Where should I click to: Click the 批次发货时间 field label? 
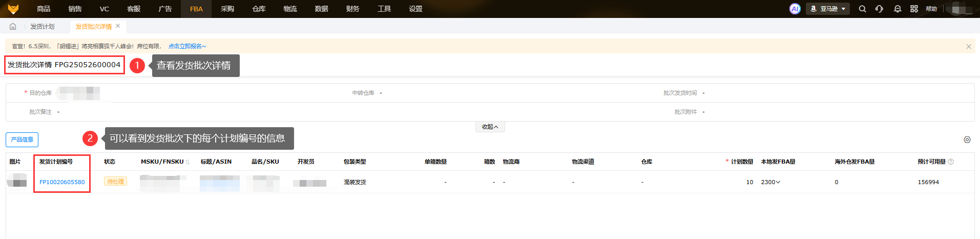680,93
